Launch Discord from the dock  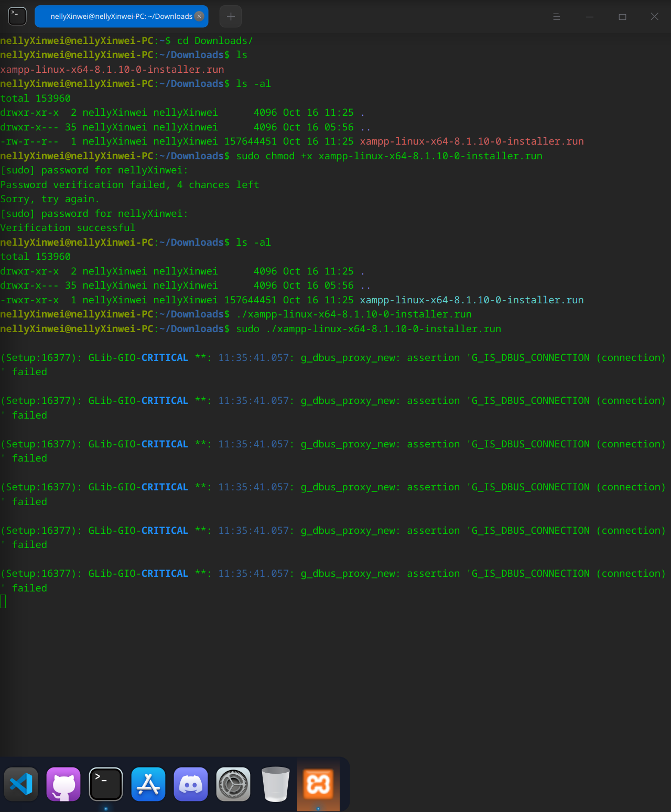click(x=191, y=784)
